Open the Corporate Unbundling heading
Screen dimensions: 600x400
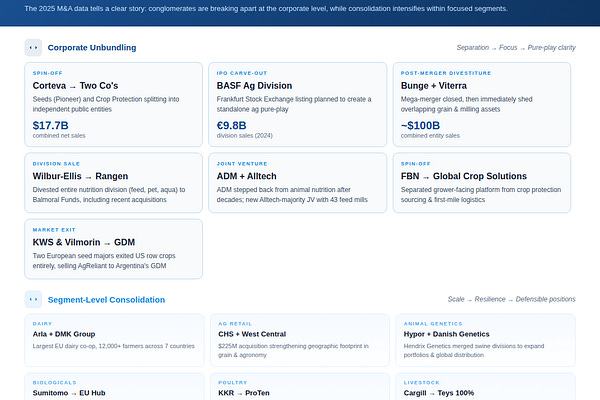[92, 47]
